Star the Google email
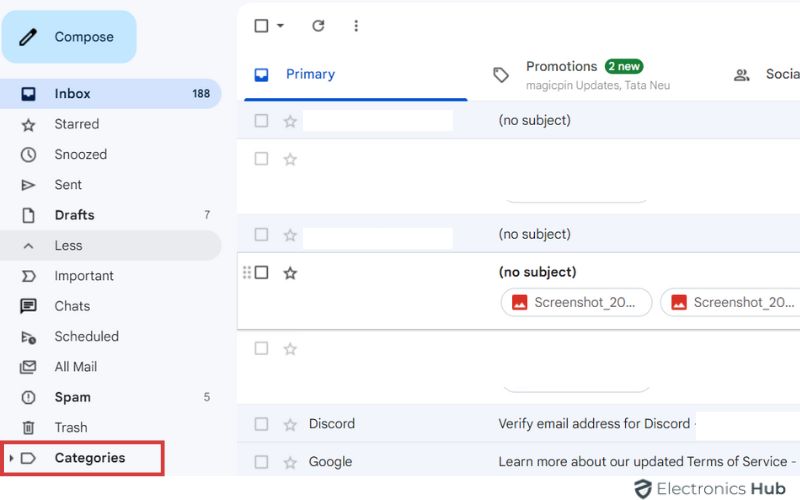The height and width of the screenshot is (500, 800). click(x=290, y=462)
